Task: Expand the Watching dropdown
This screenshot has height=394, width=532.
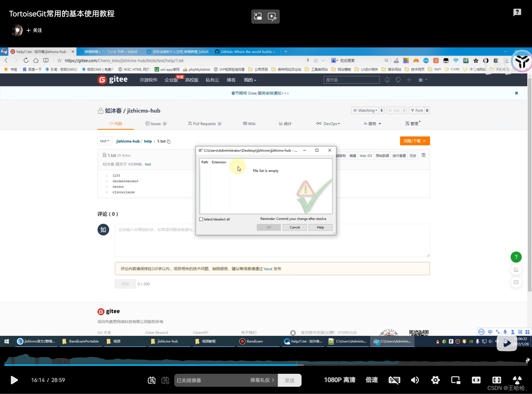Action: click(365, 110)
